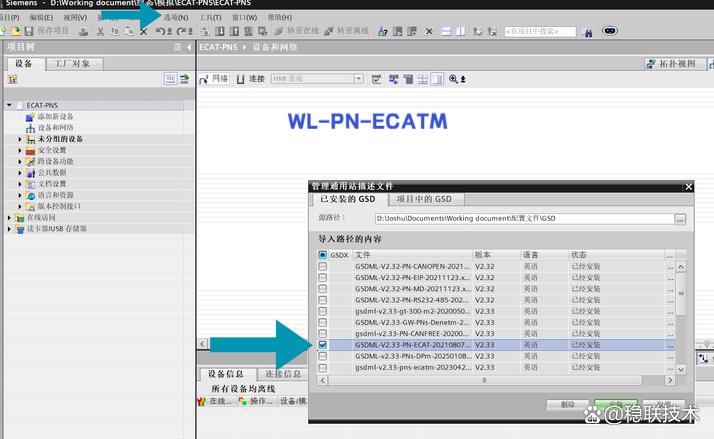This screenshot has width=714, height=439.
Task: Check the gsdml-v2.33-pns-ecatm row checkbox
Action: coord(322,367)
